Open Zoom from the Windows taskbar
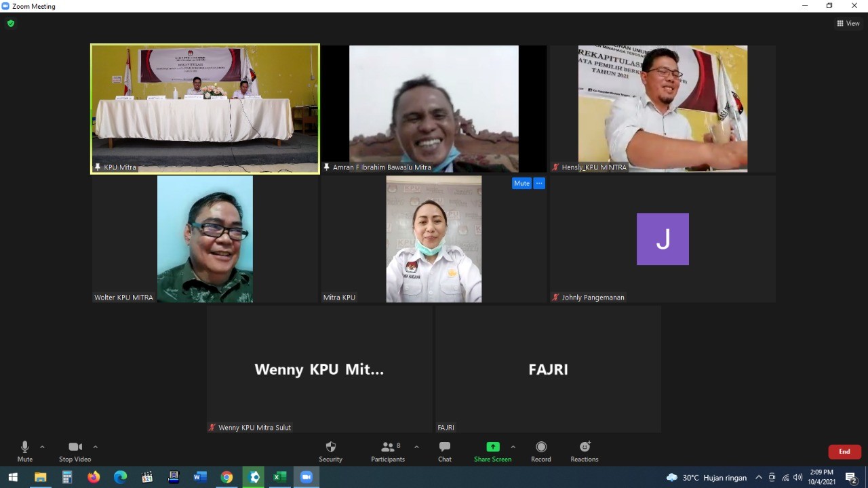This screenshot has height=488, width=868. 306,477
